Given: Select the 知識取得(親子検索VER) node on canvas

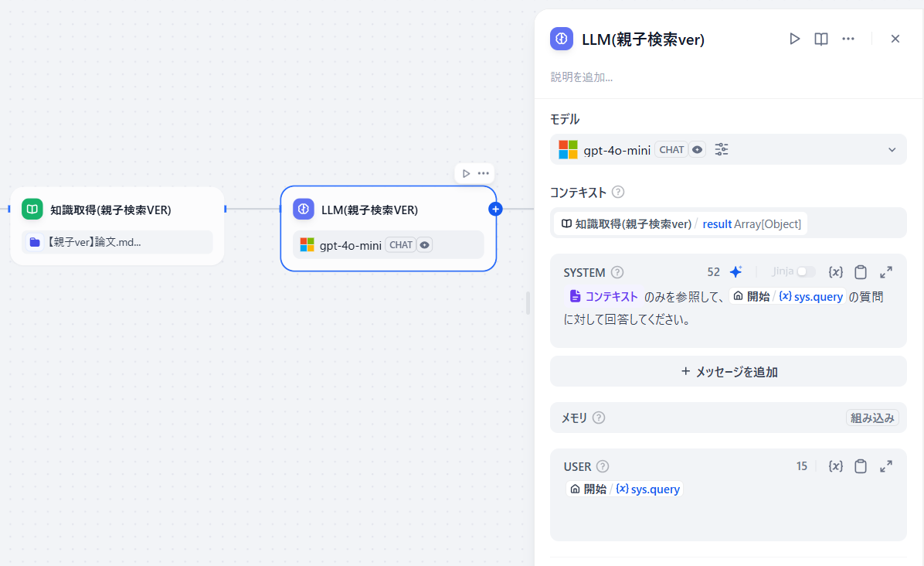Looking at the screenshot, I should (x=117, y=227).
